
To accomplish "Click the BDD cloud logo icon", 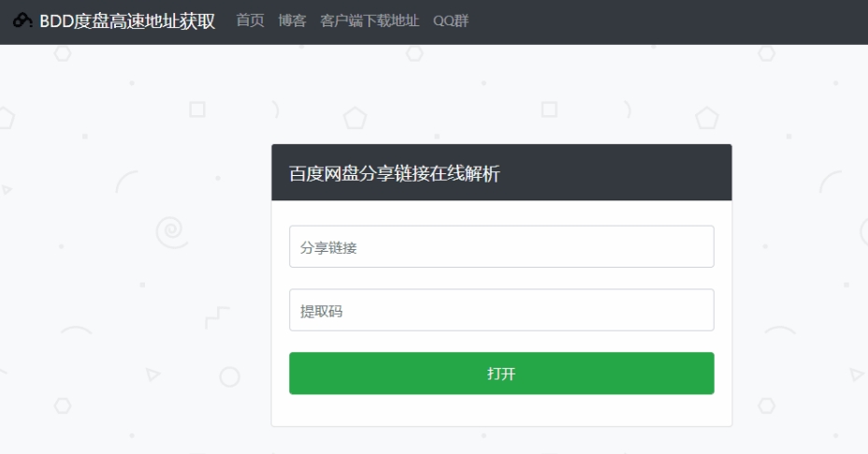I will tap(22, 21).
